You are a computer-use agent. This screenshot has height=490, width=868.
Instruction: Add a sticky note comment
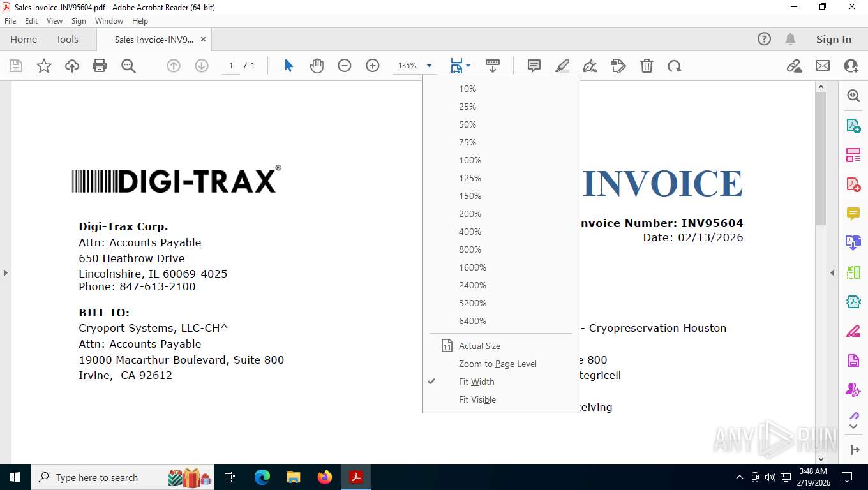[534, 66]
